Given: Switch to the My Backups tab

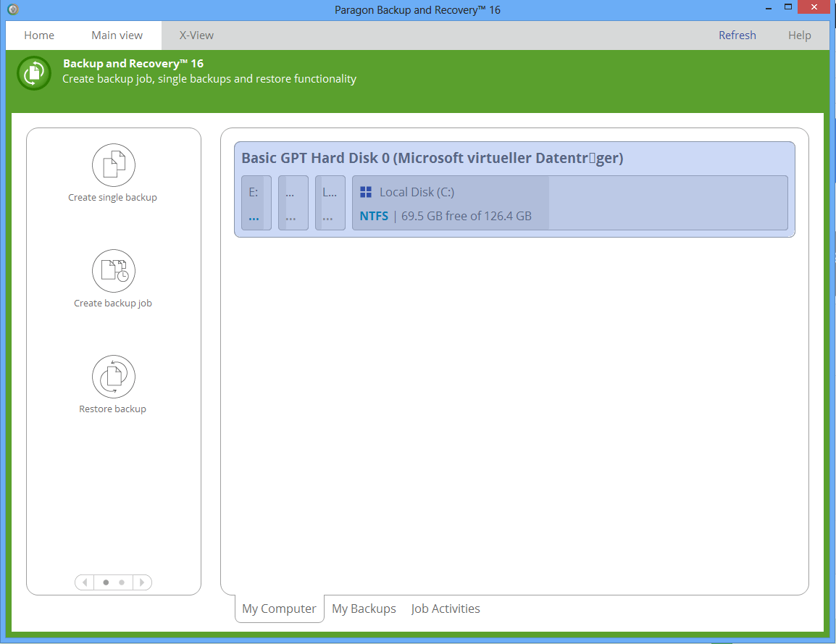Looking at the screenshot, I should point(364,609).
